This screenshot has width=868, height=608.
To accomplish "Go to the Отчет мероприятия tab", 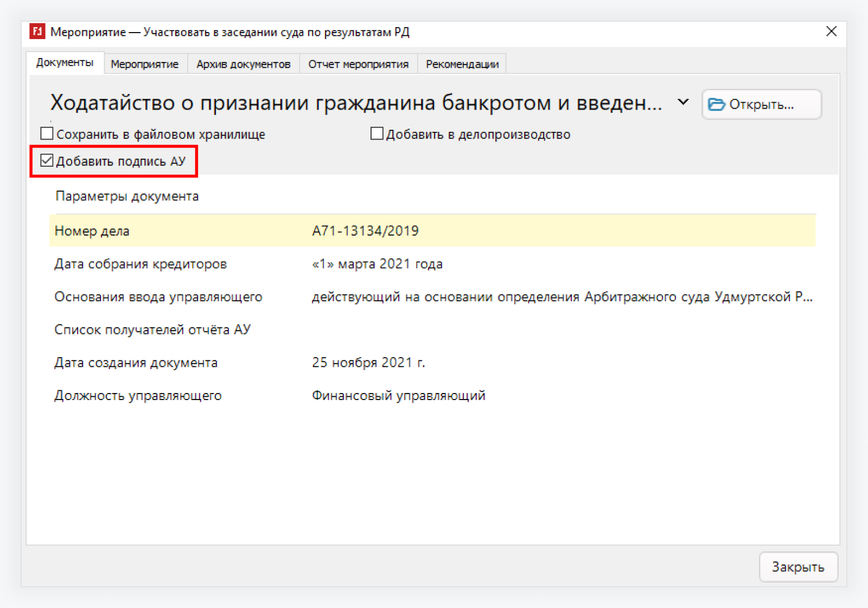I will (358, 64).
